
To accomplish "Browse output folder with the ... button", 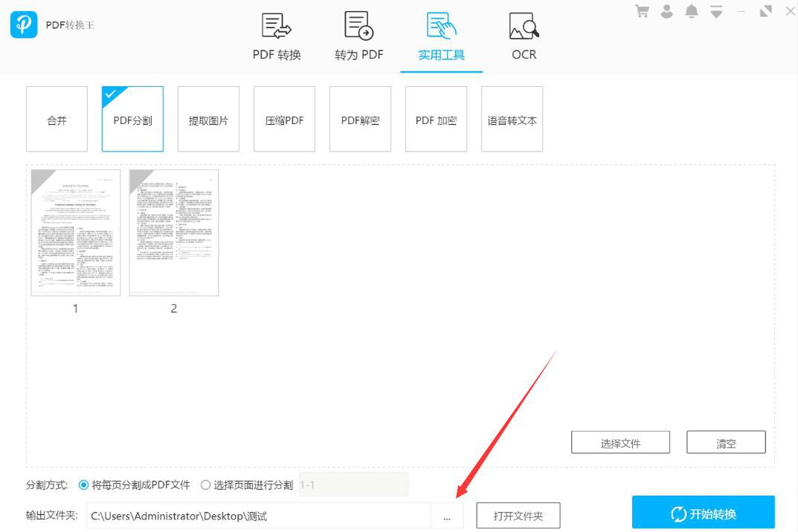I will (447, 516).
